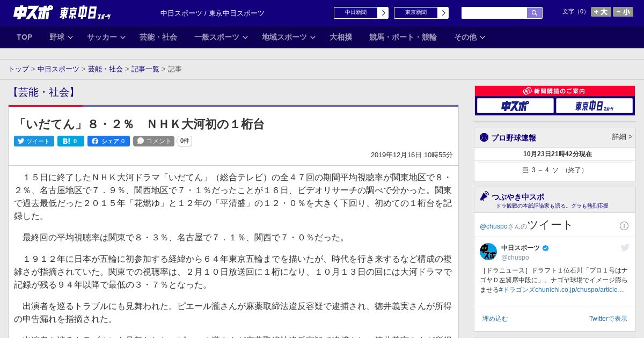Image resolution: width=644 pixels, height=338 pixels.
Task: Click the 埋め込む embed link
Action: point(495,319)
